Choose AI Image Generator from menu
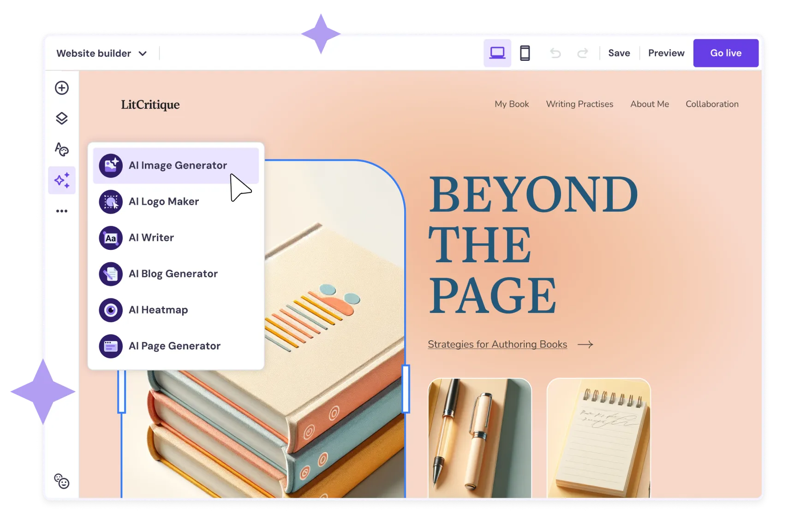The height and width of the screenshot is (531, 812). pos(176,165)
